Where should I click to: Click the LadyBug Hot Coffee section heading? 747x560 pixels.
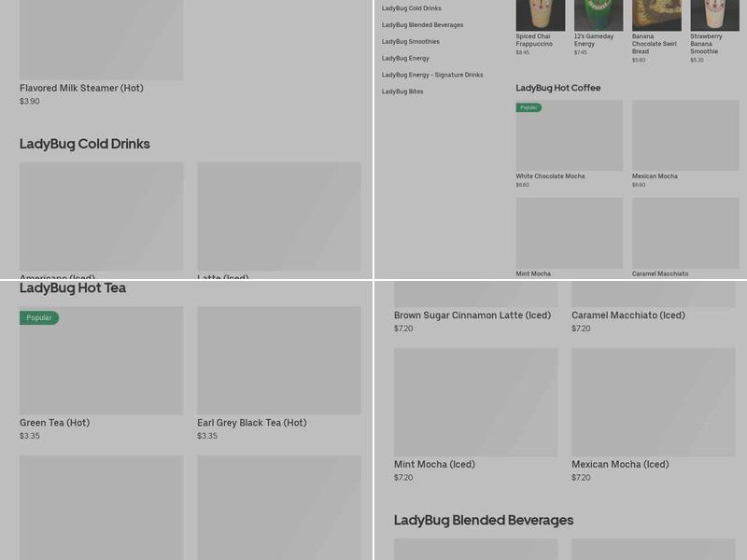557,88
